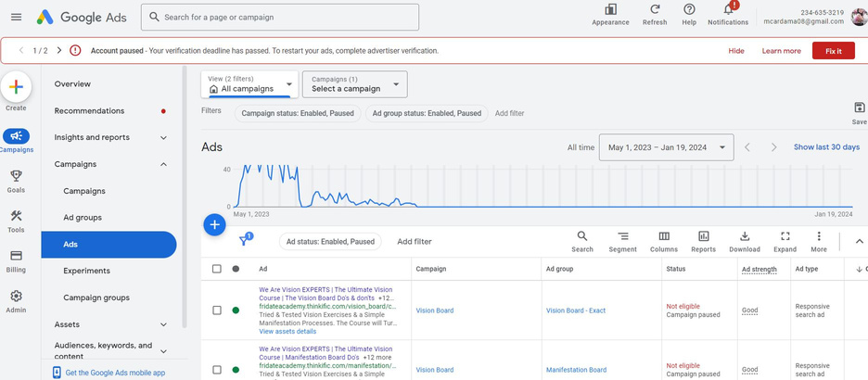Expand Insights and reports section
Screen dimensions: 868x380
click(163, 138)
